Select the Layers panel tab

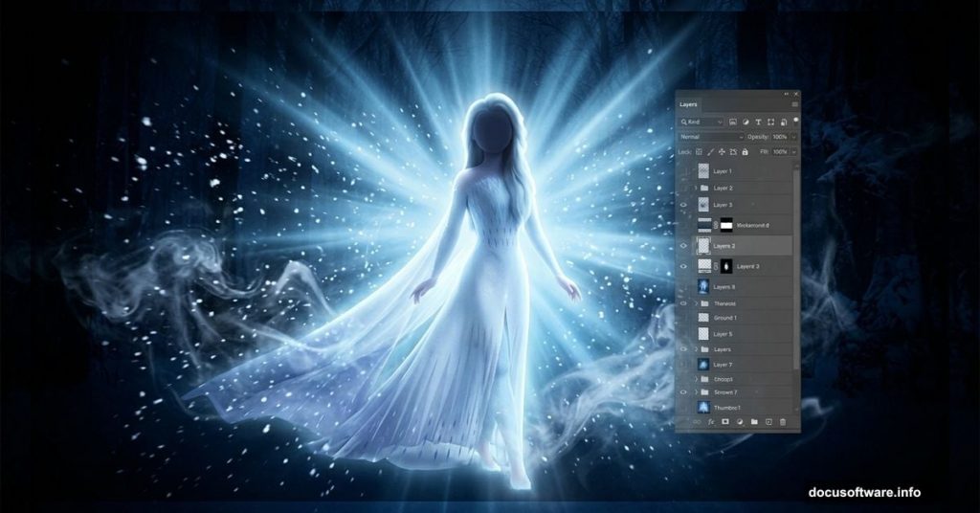click(688, 104)
